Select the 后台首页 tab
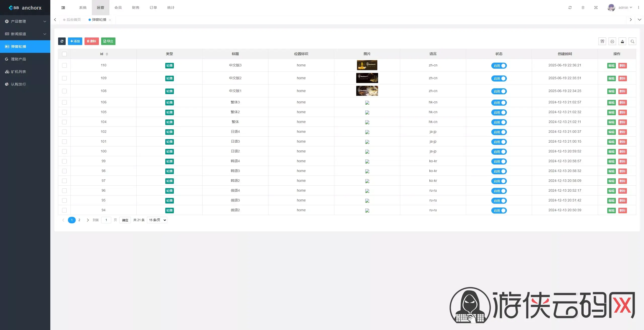The height and width of the screenshot is (330, 644). pyautogui.click(x=72, y=20)
